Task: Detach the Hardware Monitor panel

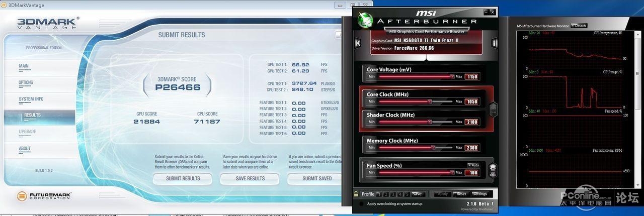Action: (579, 26)
